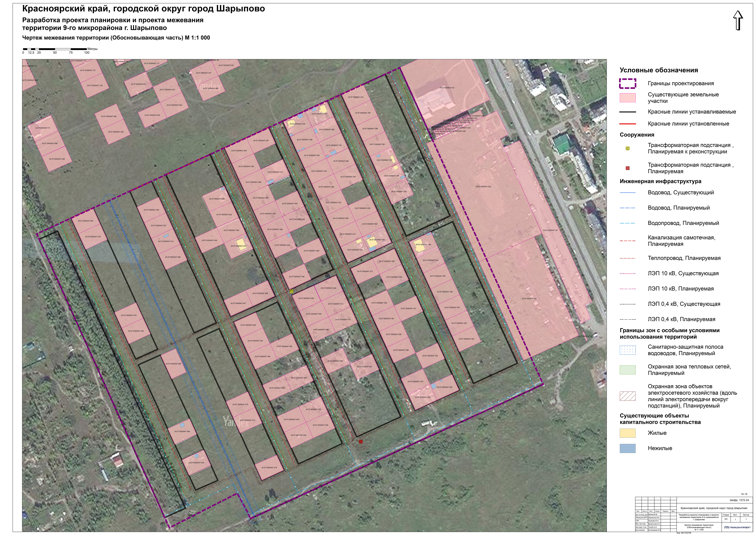This screenshot has width=756, height=535.
Task: Click the red planned transformer symbol in the legend
Action: click(628, 168)
